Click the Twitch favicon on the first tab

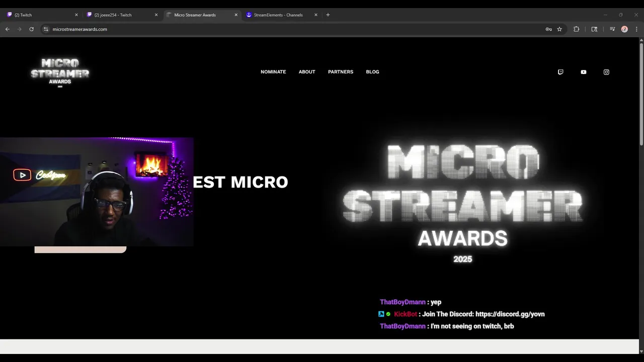tap(10, 15)
